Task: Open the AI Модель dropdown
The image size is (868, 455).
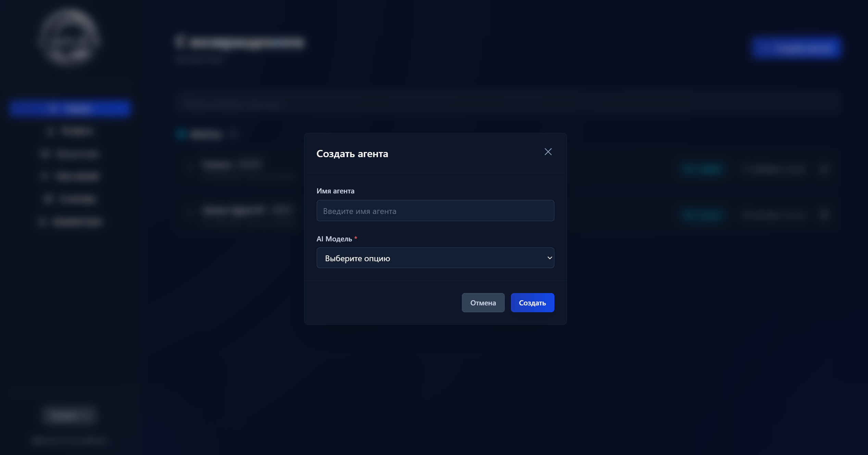Action: [435, 258]
